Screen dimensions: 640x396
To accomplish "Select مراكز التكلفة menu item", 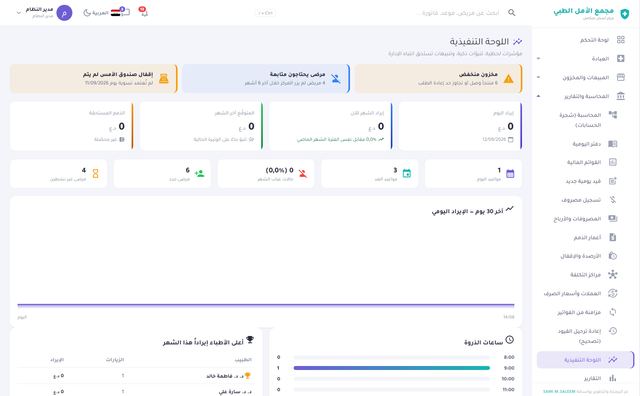I will pyautogui.click(x=585, y=274).
